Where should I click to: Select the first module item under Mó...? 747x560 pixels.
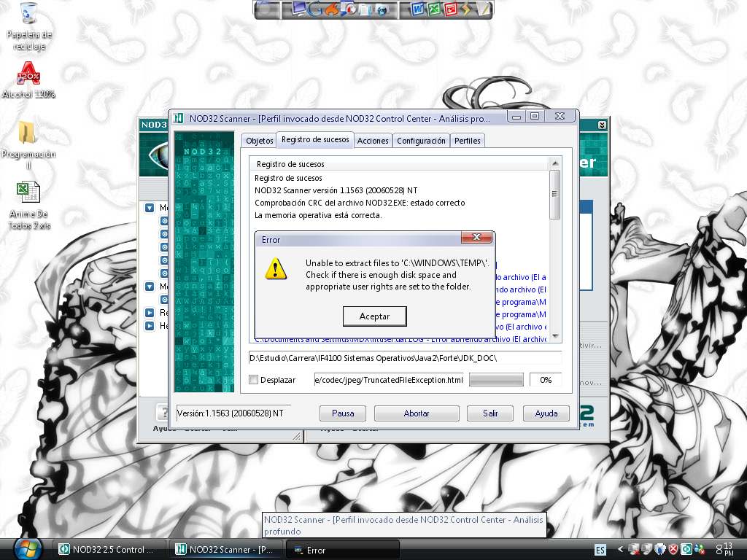tap(164, 221)
